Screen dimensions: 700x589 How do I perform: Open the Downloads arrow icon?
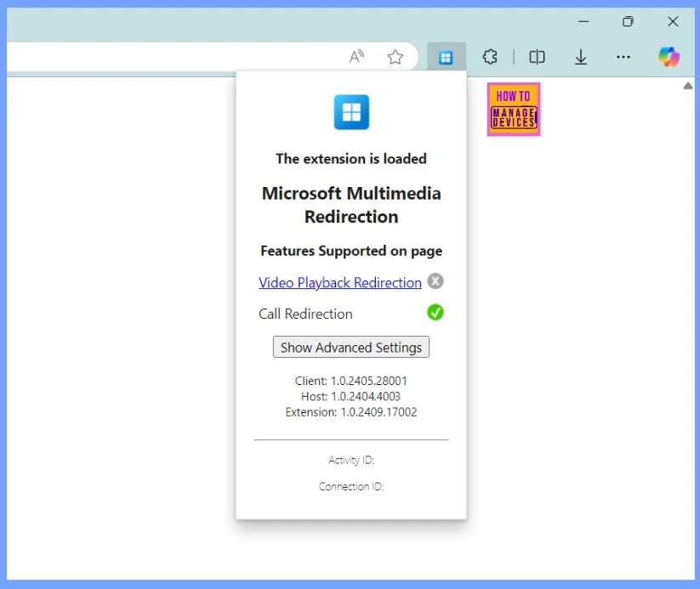(580, 57)
